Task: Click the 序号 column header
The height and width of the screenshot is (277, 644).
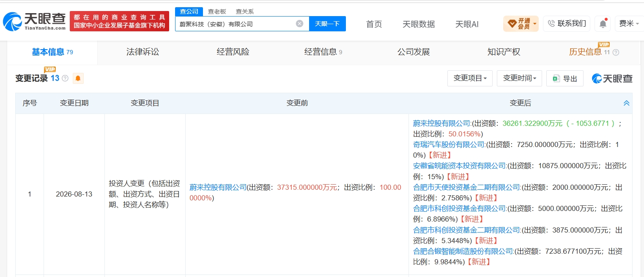Action: [x=30, y=103]
